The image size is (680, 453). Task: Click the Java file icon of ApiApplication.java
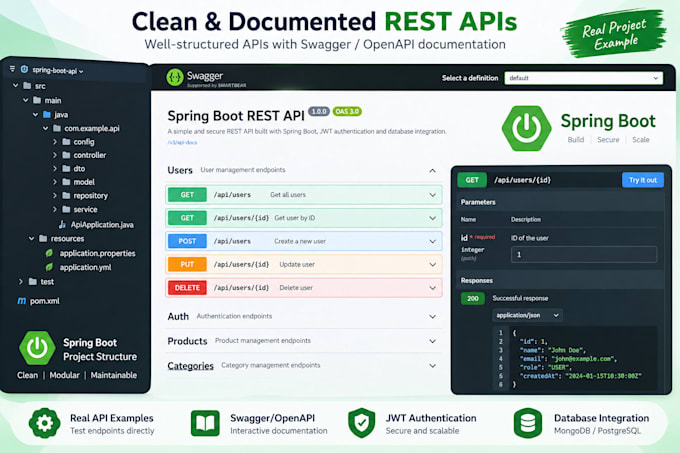(62, 225)
